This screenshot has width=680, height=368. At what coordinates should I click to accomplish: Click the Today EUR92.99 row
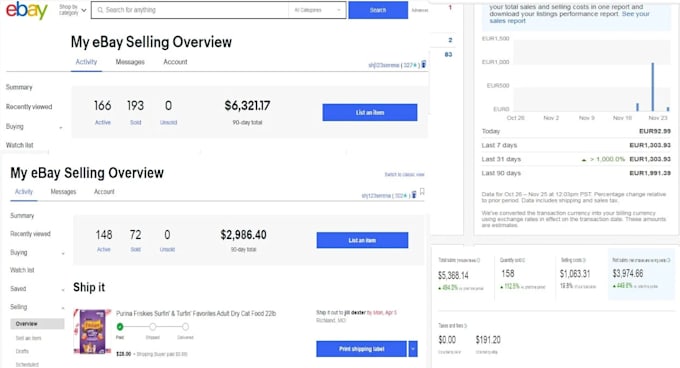coord(576,131)
